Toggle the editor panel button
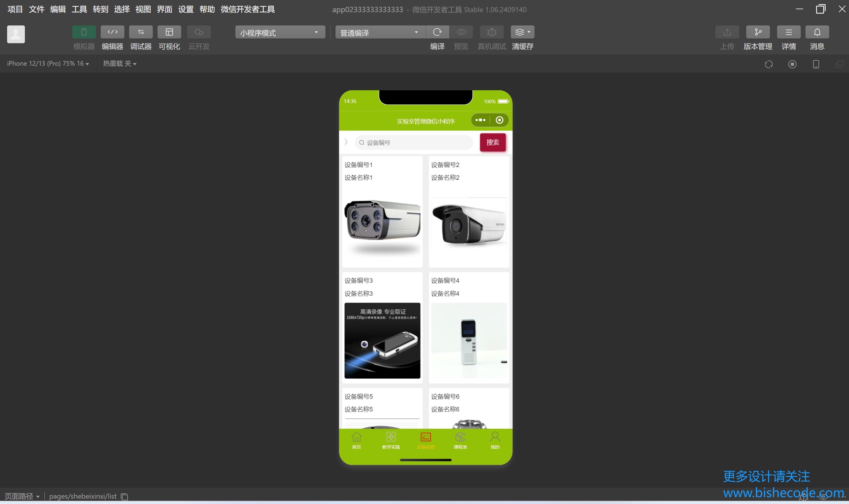849x504 pixels. pos(113,32)
